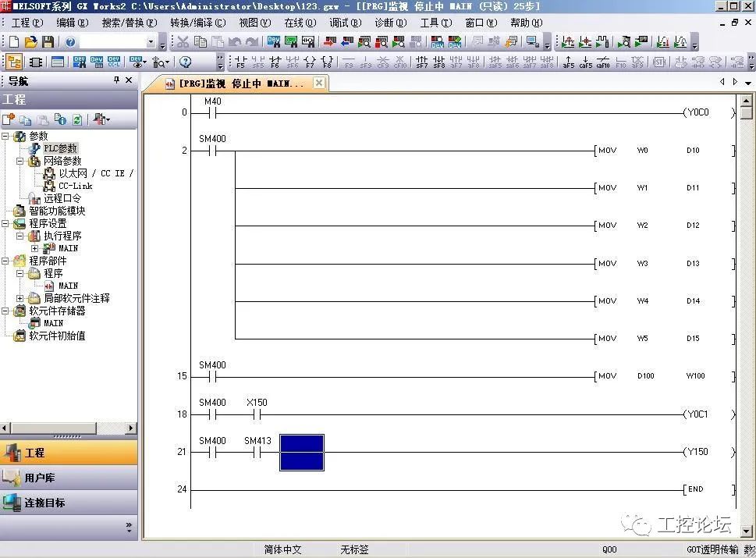Open the 工程 menu

coord(27,23)
